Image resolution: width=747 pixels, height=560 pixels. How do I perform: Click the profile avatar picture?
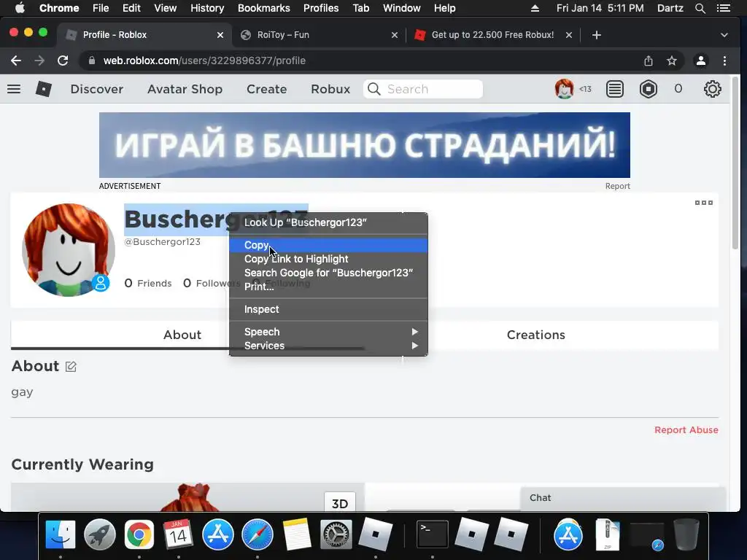pyautogui.click(x=69, y=250)
